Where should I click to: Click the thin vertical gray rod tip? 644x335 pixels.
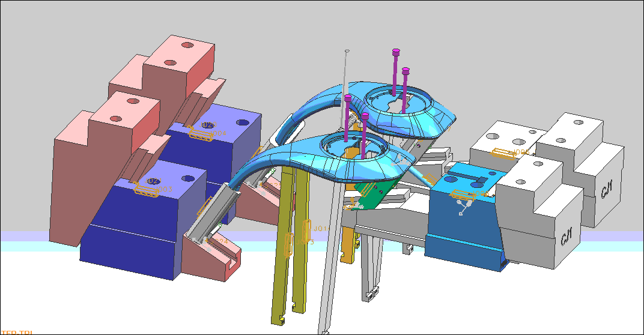click(x=347, y=52)
